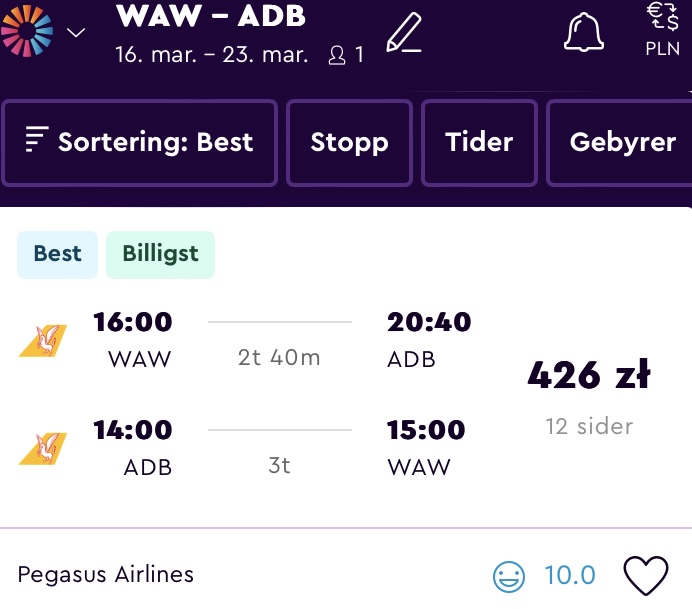The height and width of the screenshot is (609, 692).
Task: Click the outbound Pegasus airline logo
Action: click(43, 340)
